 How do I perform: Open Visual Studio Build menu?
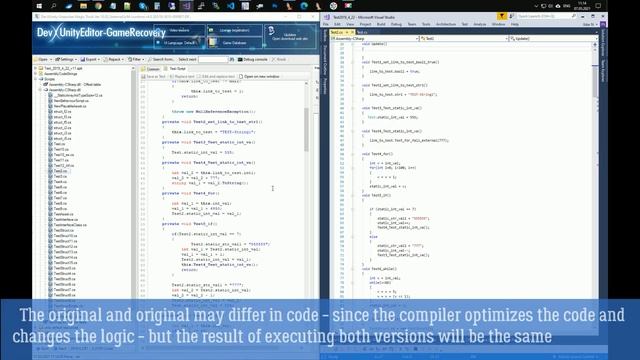(x=381, y=24)
